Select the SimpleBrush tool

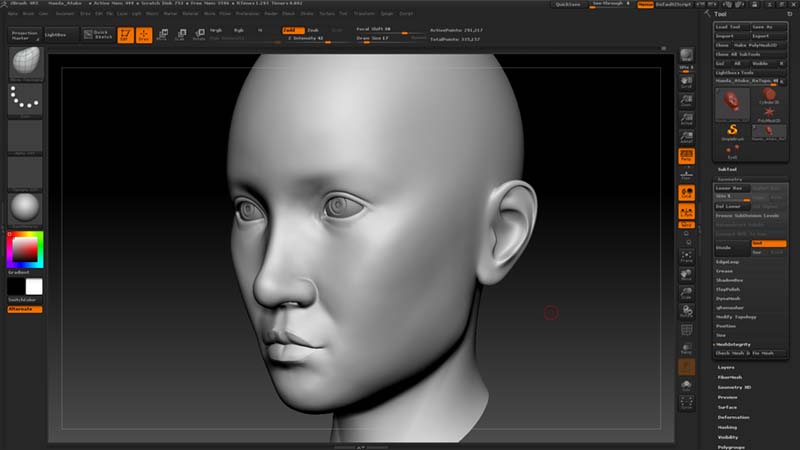coord(732,133)
